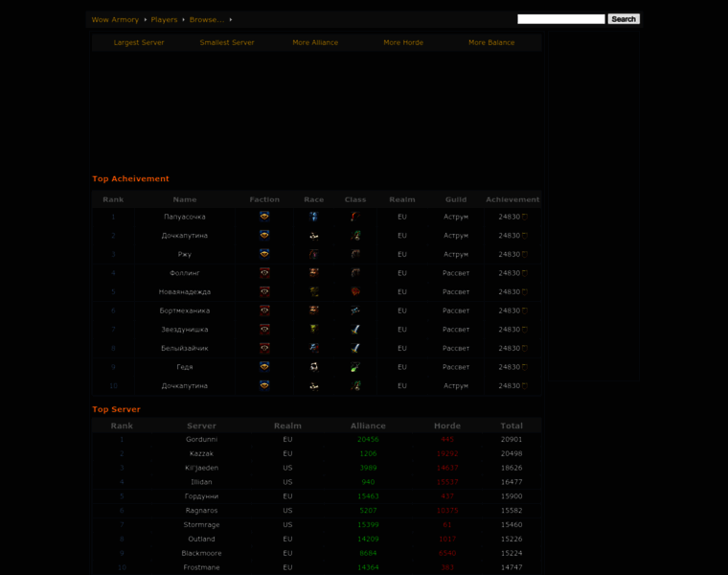This screenshot has width=728, height=575.
Task: Switch to More Horde tab
Action: (403, 42)
